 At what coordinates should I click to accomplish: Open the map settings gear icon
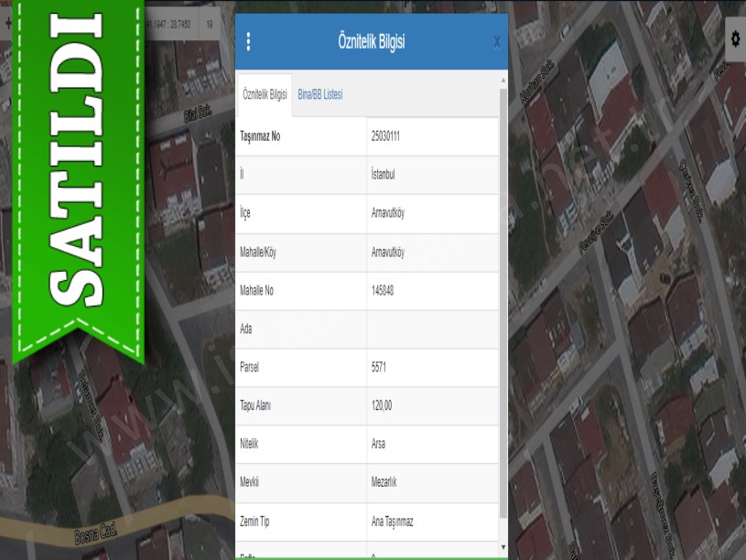[x=735, y=38]
